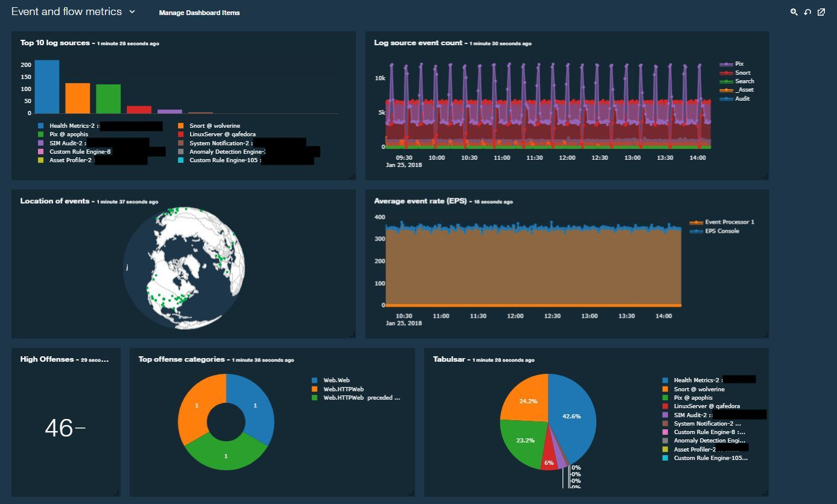Click the zoom magnifier icon top right
837x504 pixels.
point(794,12)
